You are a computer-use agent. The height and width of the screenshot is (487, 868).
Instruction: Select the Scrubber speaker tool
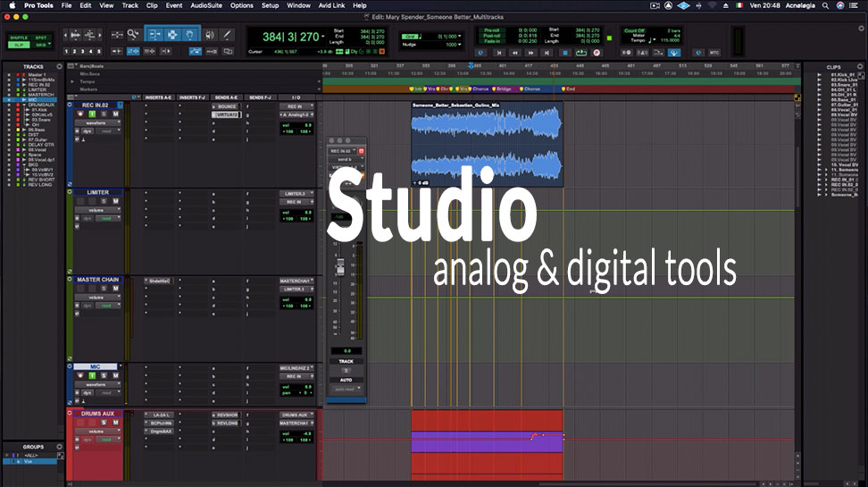click(210, 35)
